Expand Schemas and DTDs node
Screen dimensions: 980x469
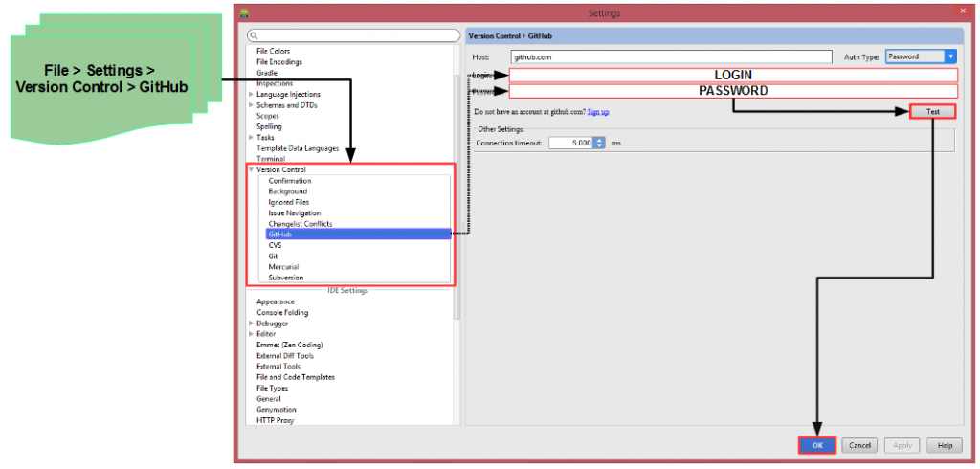[x=252, y=105]
